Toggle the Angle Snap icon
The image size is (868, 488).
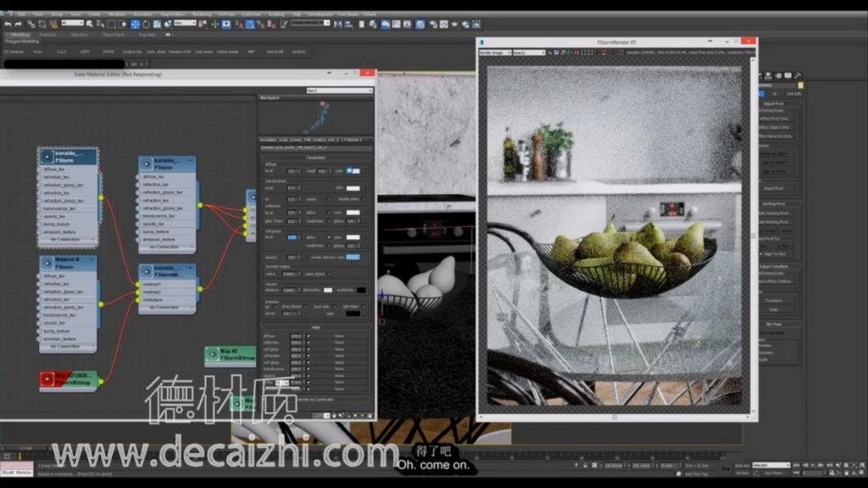[x=250, y=25]
